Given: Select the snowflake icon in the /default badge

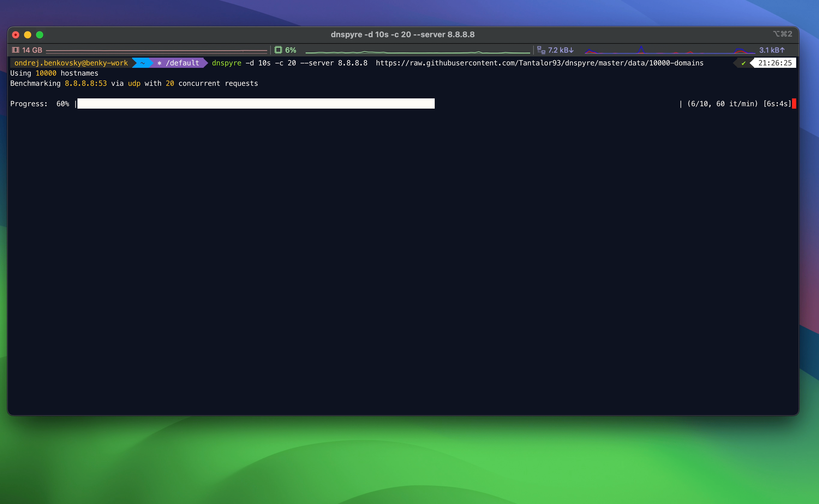Looking at the screenshot, I should click(159, 63).
